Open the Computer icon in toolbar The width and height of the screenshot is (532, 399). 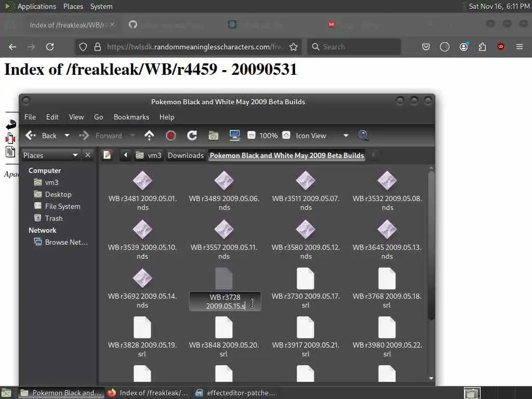tap(234, 136)
